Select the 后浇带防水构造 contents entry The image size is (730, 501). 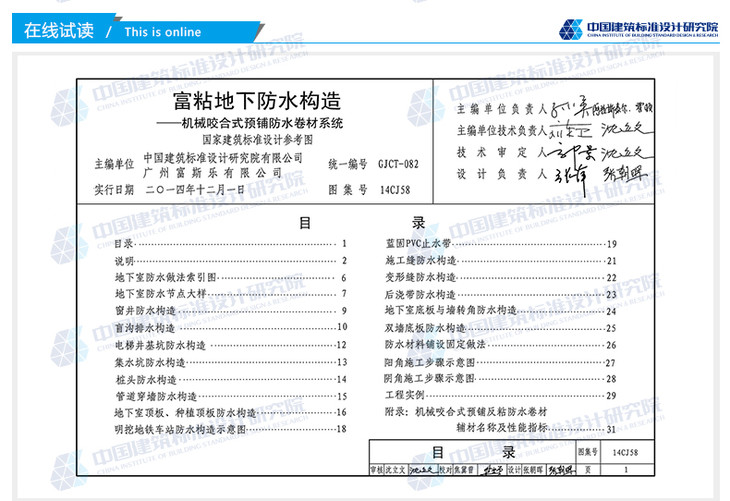point(420,294)
